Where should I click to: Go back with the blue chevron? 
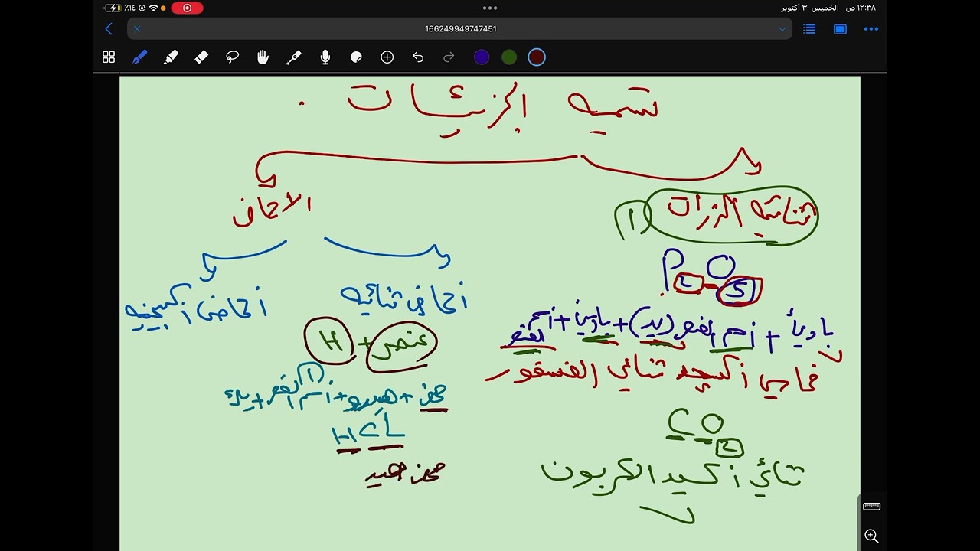point(109,29)
